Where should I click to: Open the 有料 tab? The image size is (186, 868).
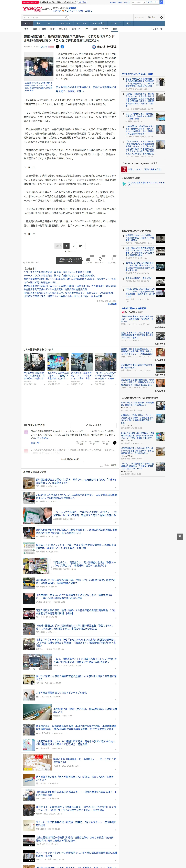point(128,24)
